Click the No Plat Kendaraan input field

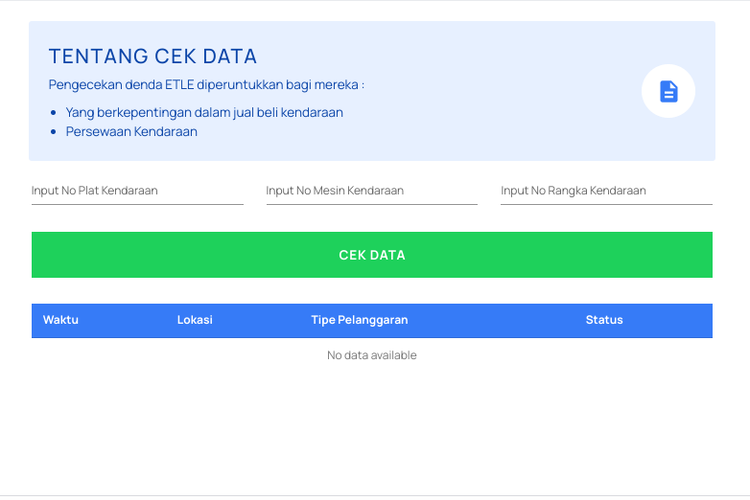(137, 191)
